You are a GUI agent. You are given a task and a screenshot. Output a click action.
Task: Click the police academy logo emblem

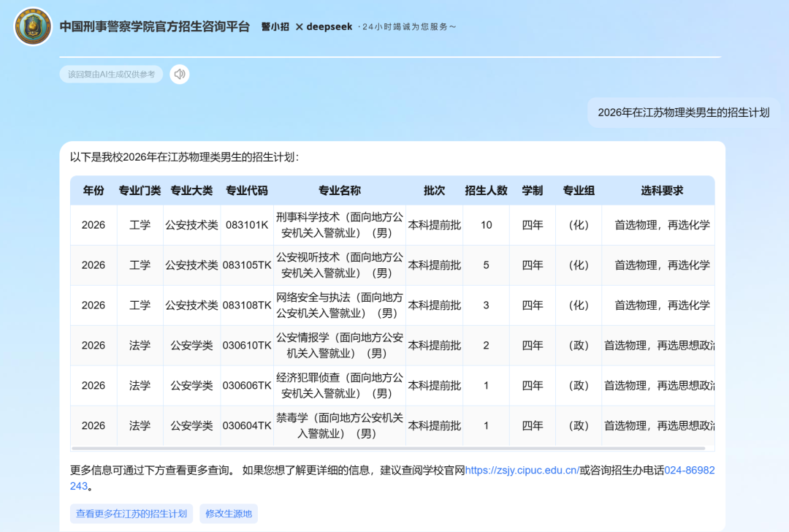coord(33,26)
